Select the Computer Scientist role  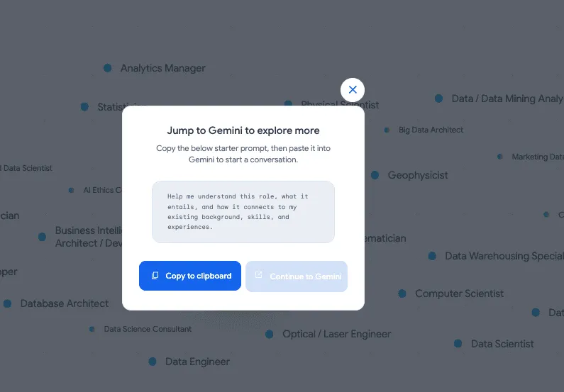(459, 293)
